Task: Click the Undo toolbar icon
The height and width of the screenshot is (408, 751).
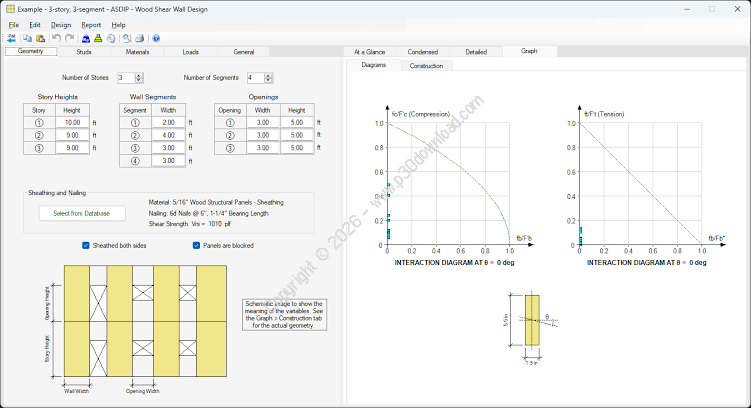Action: pos(57,38)
